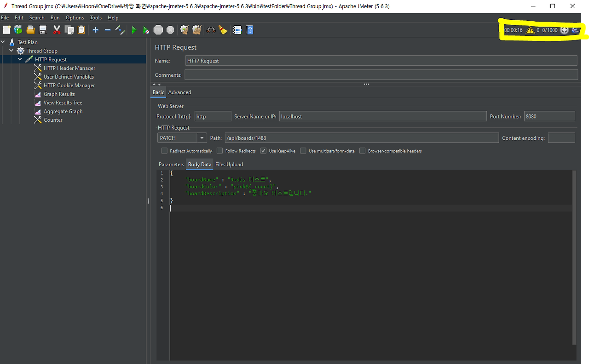Image resolution: width=589 pixels, height=364 pixels.
Task: Click the Reset Search broom icon
Action: 223,30
